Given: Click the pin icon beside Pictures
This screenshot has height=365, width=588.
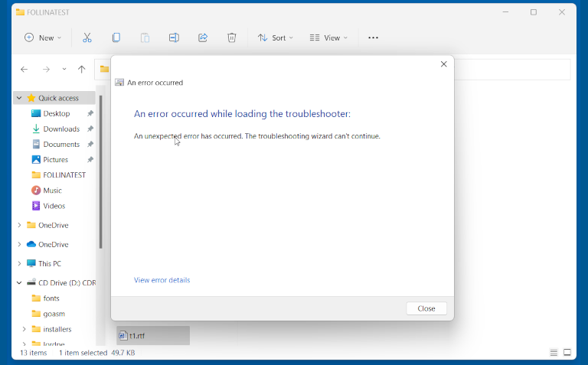Looking at the screenshot, I should point(90,159).
